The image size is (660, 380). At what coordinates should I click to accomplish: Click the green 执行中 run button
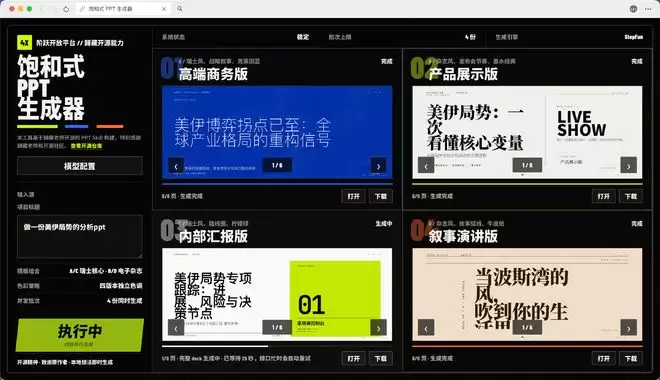coord(80,335)
